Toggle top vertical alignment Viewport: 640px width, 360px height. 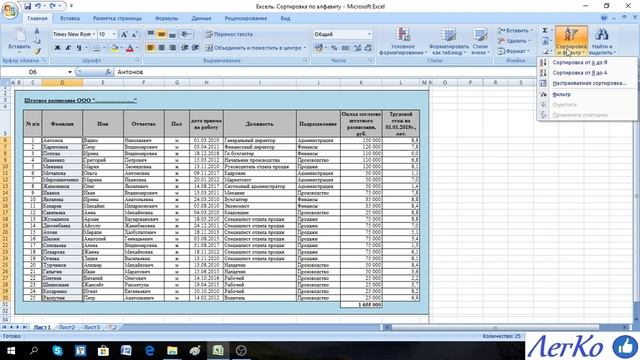click(151, 34)
